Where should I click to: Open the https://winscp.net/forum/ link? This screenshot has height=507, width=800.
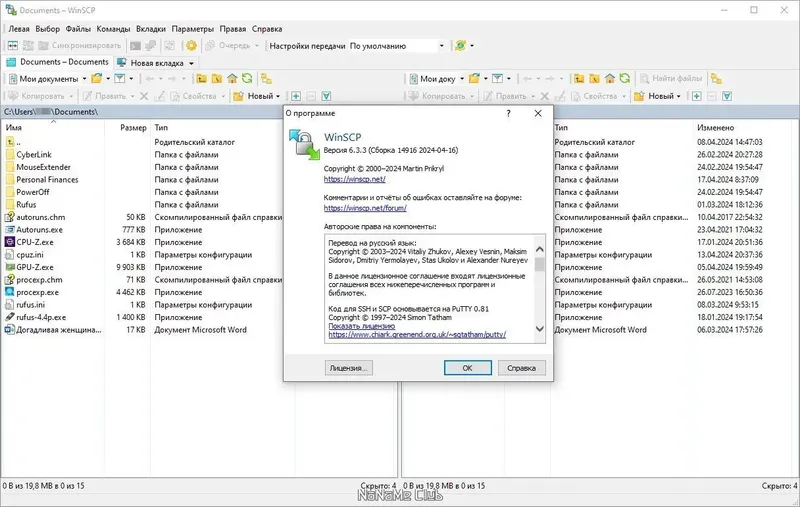[365, 208]
